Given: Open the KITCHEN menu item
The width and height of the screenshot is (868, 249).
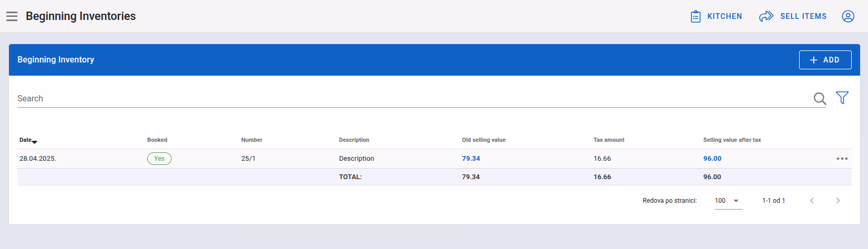Looking at the screenshot, I should 716,16.
